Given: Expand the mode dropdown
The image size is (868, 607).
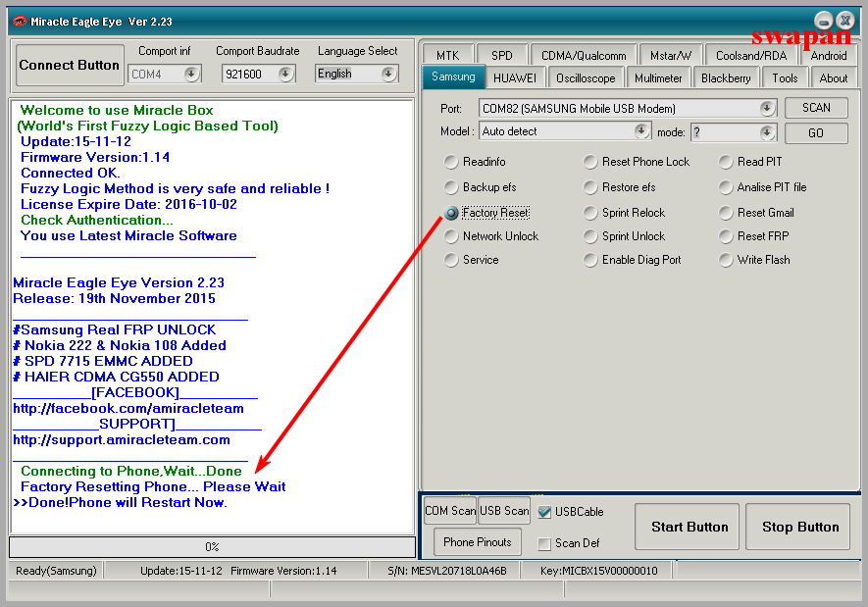Looking at the screenshot, I should point(767,132).
